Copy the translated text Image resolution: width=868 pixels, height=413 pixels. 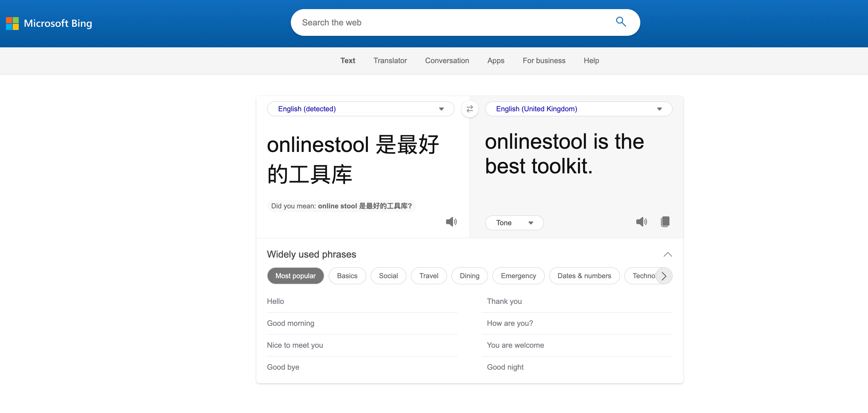point(665,222)
